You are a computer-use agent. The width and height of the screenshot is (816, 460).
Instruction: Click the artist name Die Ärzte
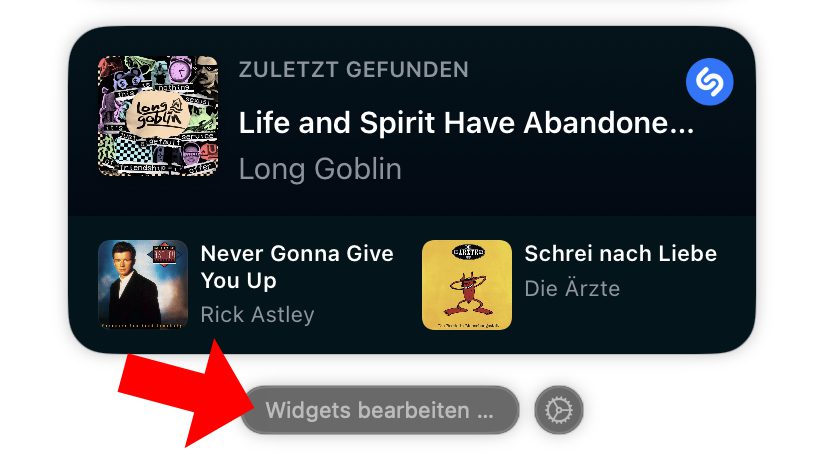tap(572, 288)
